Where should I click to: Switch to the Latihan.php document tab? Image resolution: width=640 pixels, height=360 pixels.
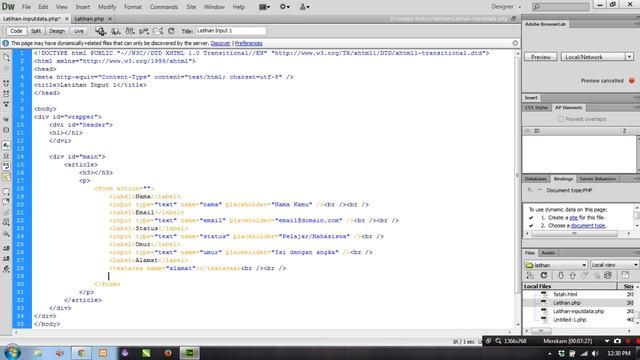(89, 19)
